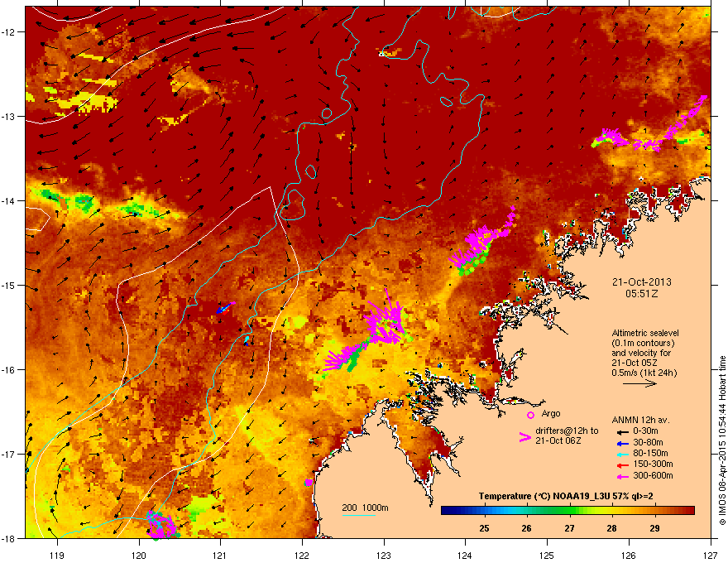Click the magenta Argo circle legend symbol
728x563 pixels.
[x=530, y=415]
